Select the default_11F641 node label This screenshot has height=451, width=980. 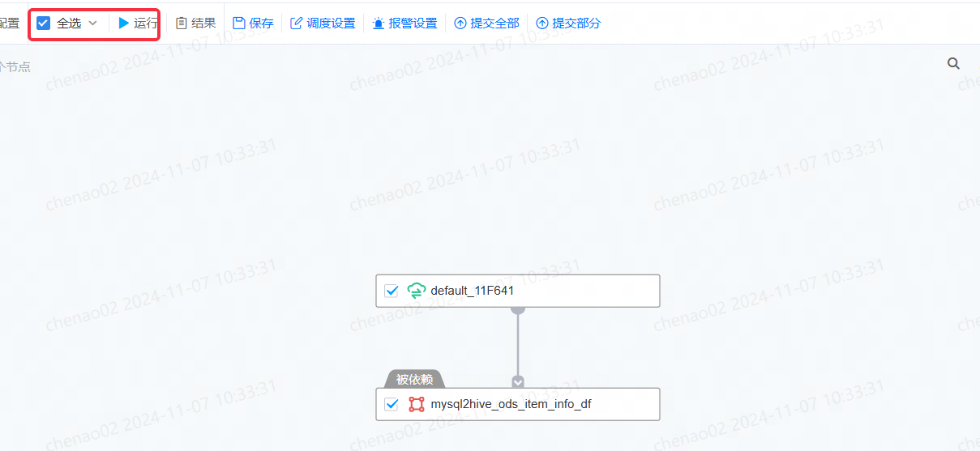[473, 291]
